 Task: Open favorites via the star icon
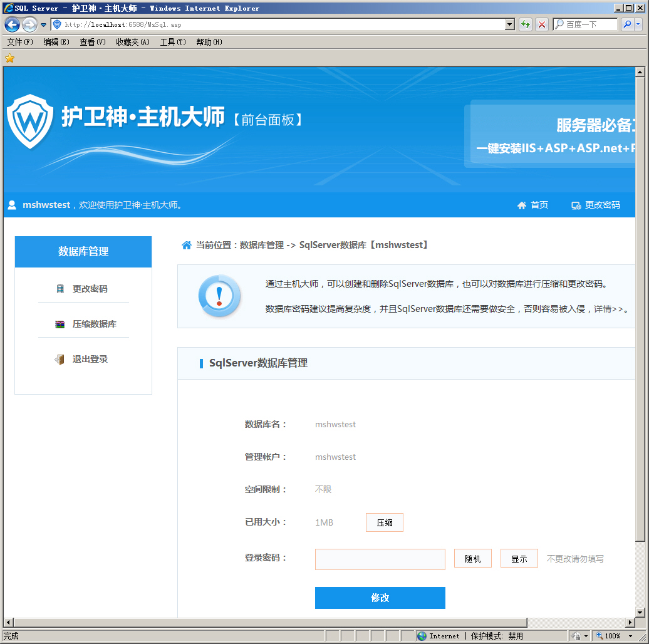point(9,58)
